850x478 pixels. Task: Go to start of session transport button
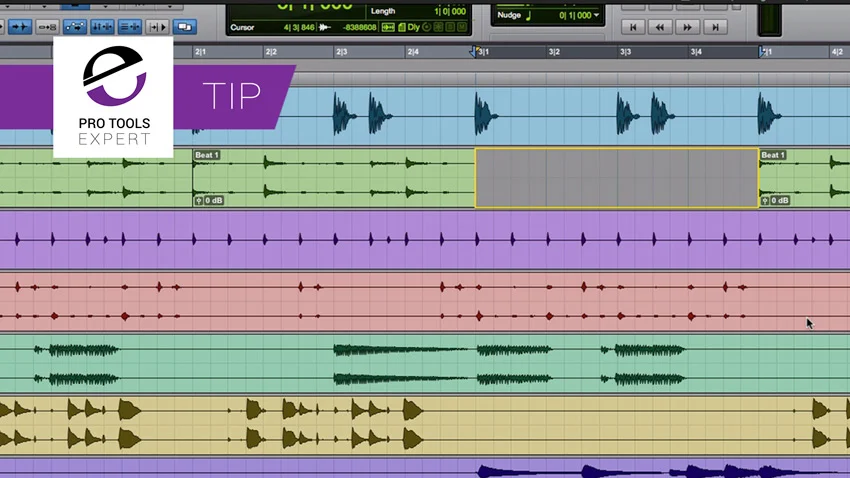(633, 27)
